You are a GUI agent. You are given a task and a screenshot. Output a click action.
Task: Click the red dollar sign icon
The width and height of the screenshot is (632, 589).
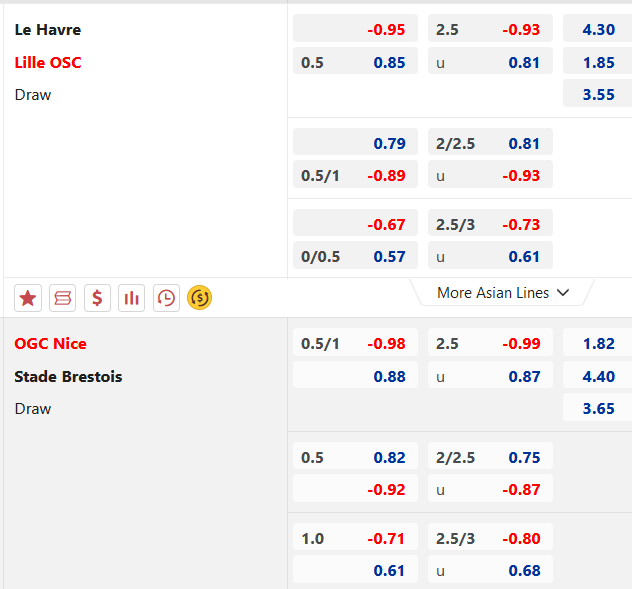click(97, 298)
